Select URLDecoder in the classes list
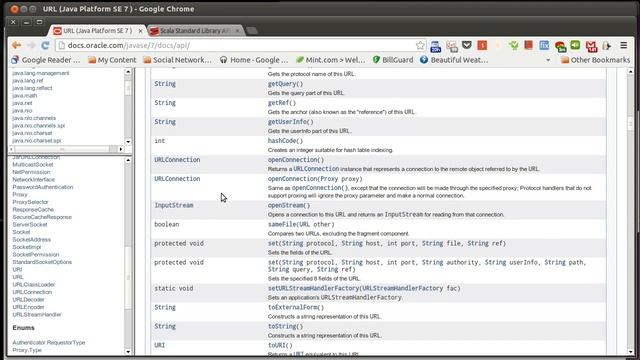 pyautogui.click(x=28, y=300)
